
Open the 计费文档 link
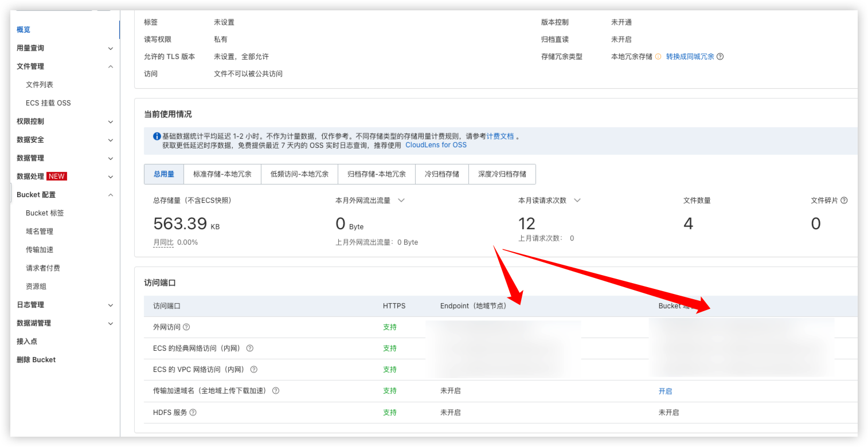click(x=501, y=136)
